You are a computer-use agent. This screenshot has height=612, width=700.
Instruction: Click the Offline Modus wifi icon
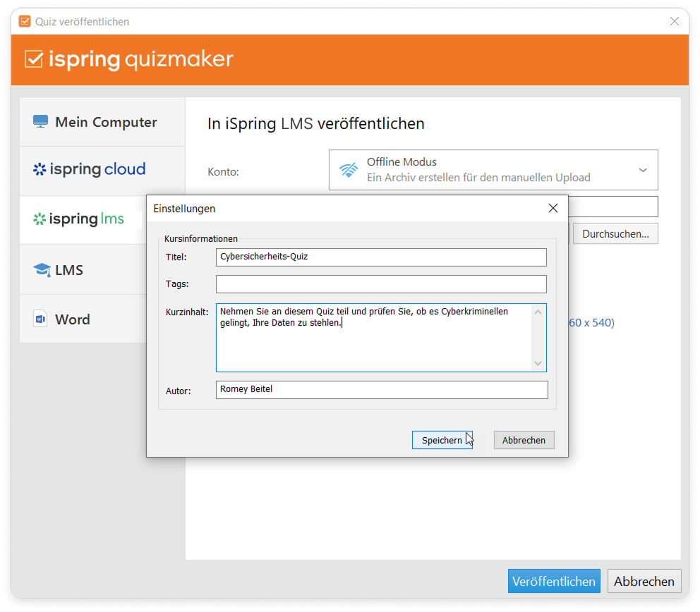[x=348, y=169]
